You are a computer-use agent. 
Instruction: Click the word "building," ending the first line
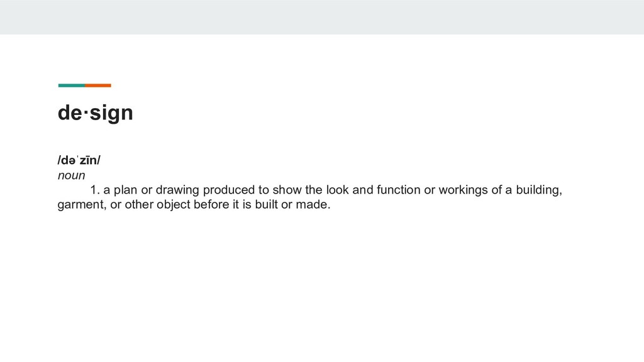pos(539,190)
